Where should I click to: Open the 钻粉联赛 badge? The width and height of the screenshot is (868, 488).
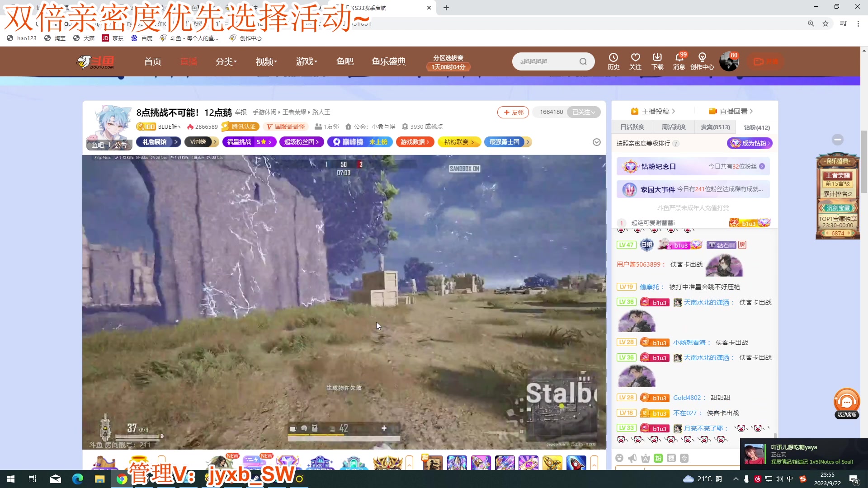click(459, 142)
